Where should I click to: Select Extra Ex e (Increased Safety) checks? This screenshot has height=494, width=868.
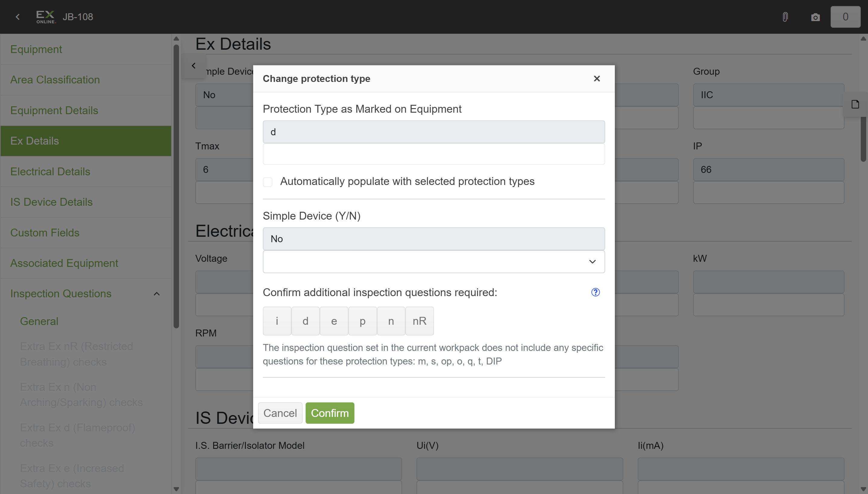tap(72, 476)
